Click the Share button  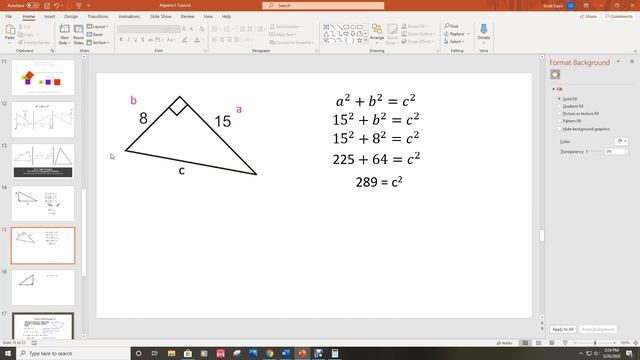click(588, 16)
